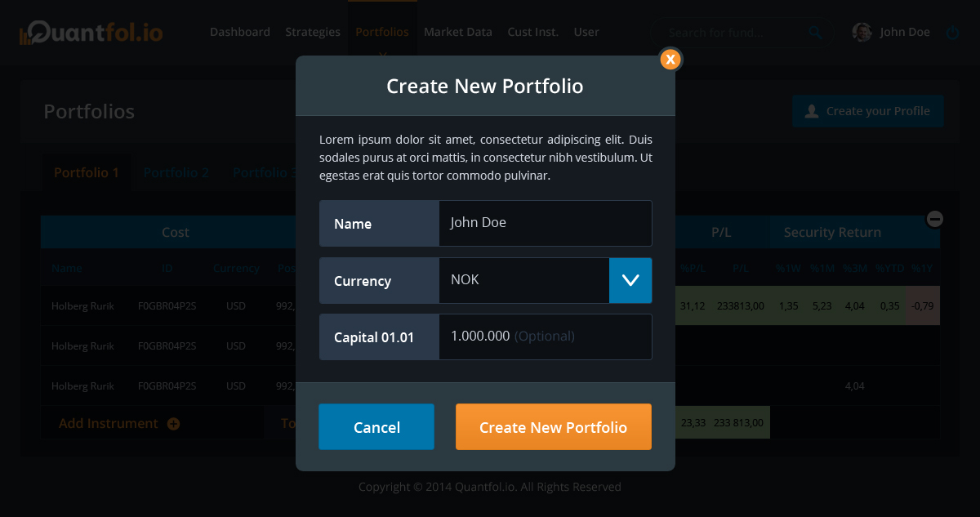The height and width of the screenshot is (517, 980).
Task: Click the plus icon beside Add Instrument
Action: [173, 424]
